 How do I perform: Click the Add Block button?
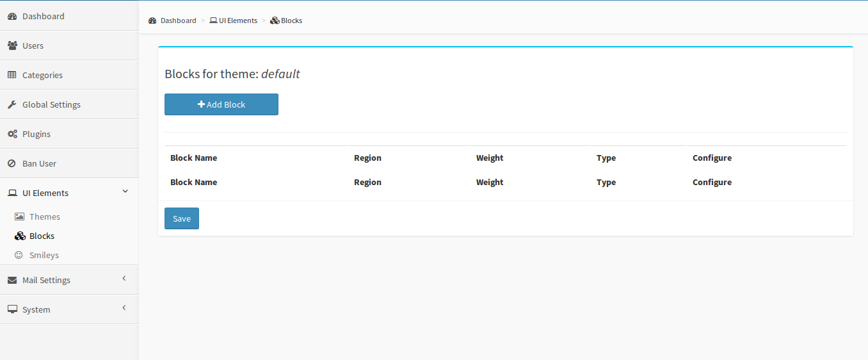(221, 104)
